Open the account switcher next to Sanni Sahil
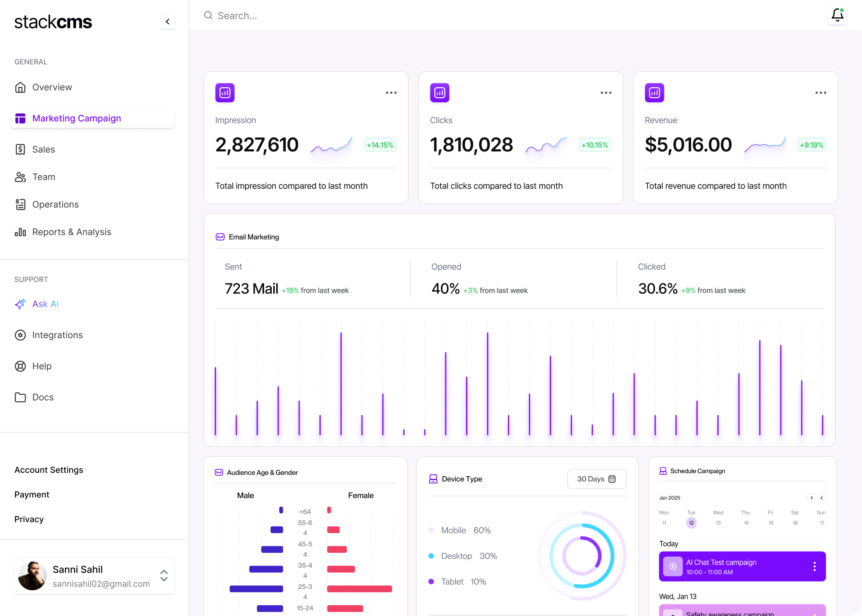 164,576
